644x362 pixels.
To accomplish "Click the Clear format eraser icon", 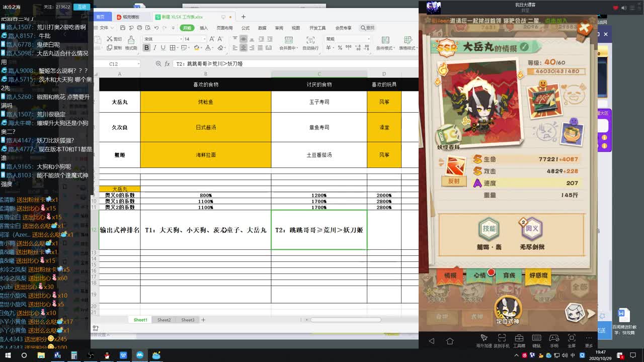I will pos(221,48).
